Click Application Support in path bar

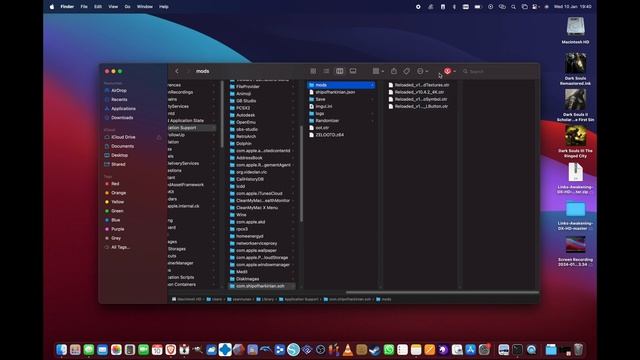pos(298,299)
